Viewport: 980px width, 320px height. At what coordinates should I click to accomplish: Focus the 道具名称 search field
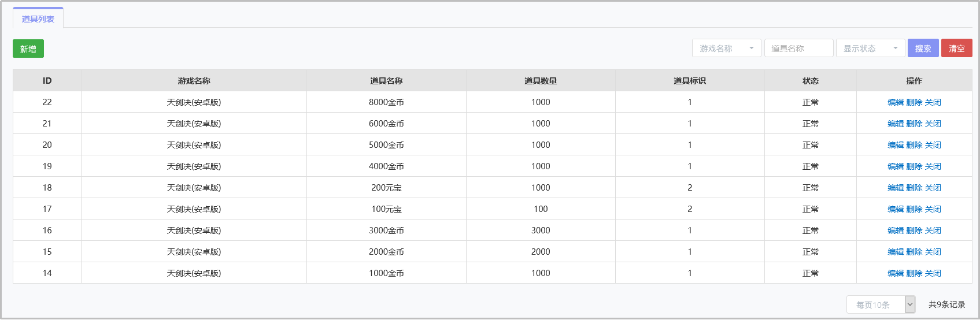tap(799, 48)
